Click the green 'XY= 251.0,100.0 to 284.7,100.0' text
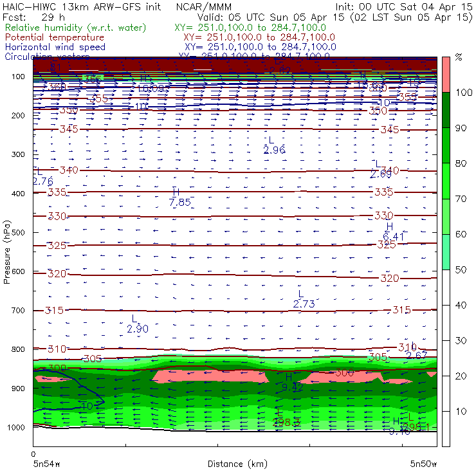Viewport: 476px width, 476px height. tap(250, 28)
